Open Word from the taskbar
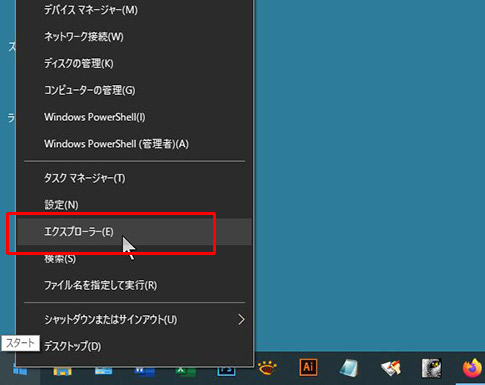485x385 pixels. [144, 371]
